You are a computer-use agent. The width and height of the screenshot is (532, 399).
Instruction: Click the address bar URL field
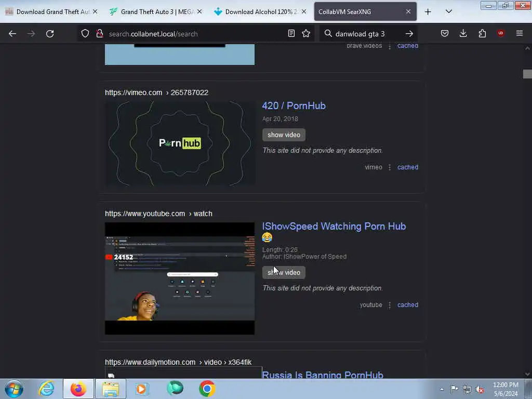tap(195, 34)
